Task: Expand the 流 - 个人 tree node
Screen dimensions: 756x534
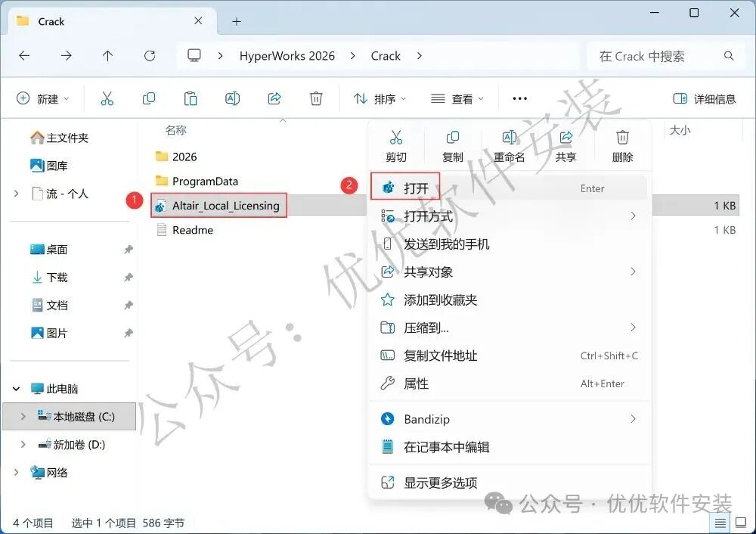Action: click(x=17, y=194)
